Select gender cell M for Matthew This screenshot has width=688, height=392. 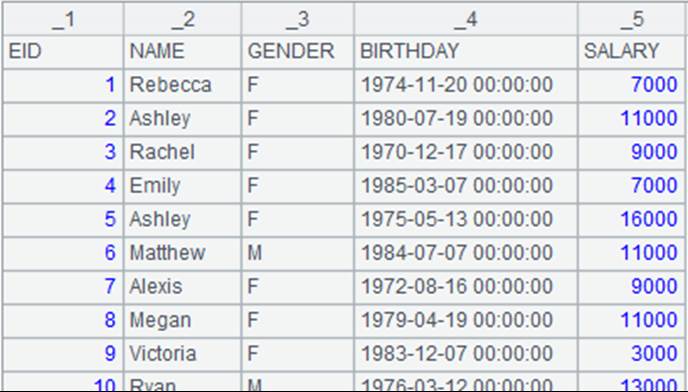coord(297,253)
